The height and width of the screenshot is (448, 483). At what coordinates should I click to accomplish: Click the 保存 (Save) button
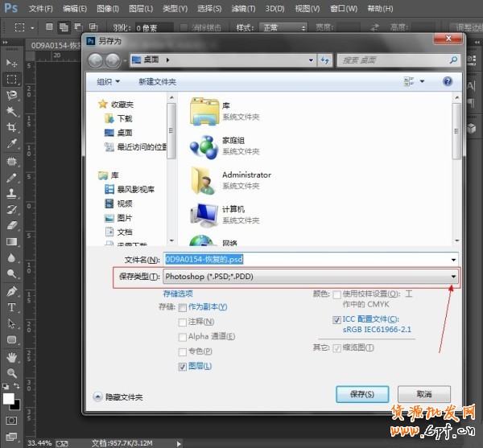(362, 394)
